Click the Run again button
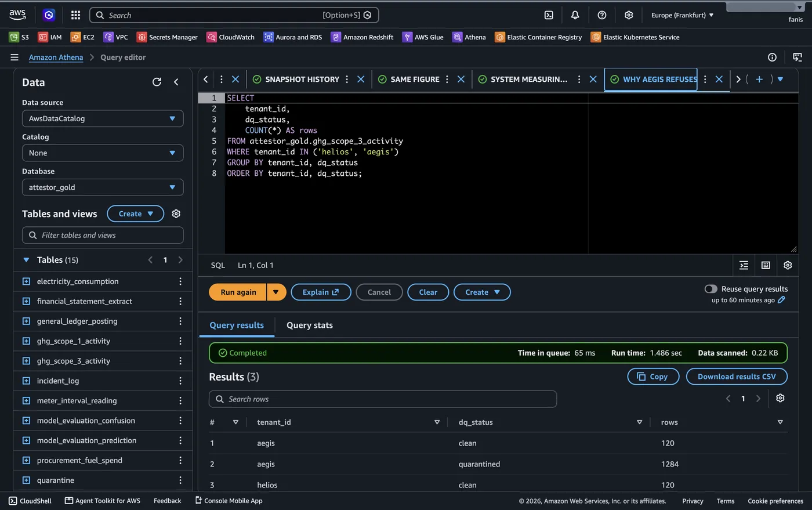 tap(238, 292)
